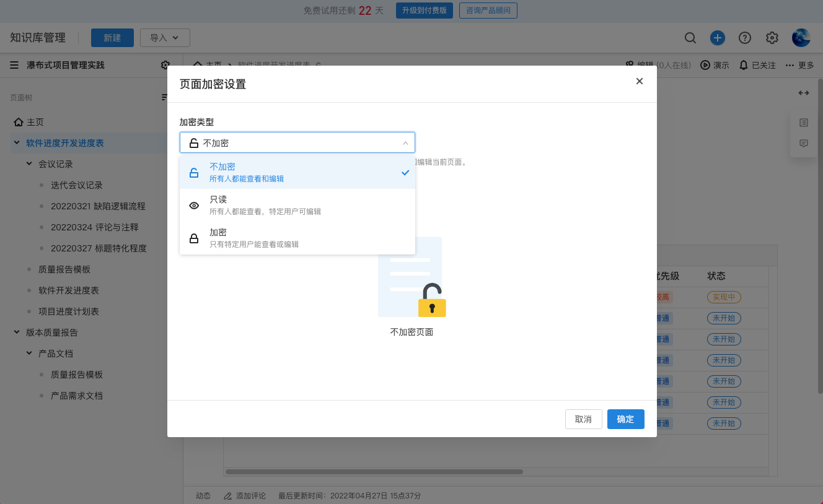Open the user avatar menu

(801, 38)
